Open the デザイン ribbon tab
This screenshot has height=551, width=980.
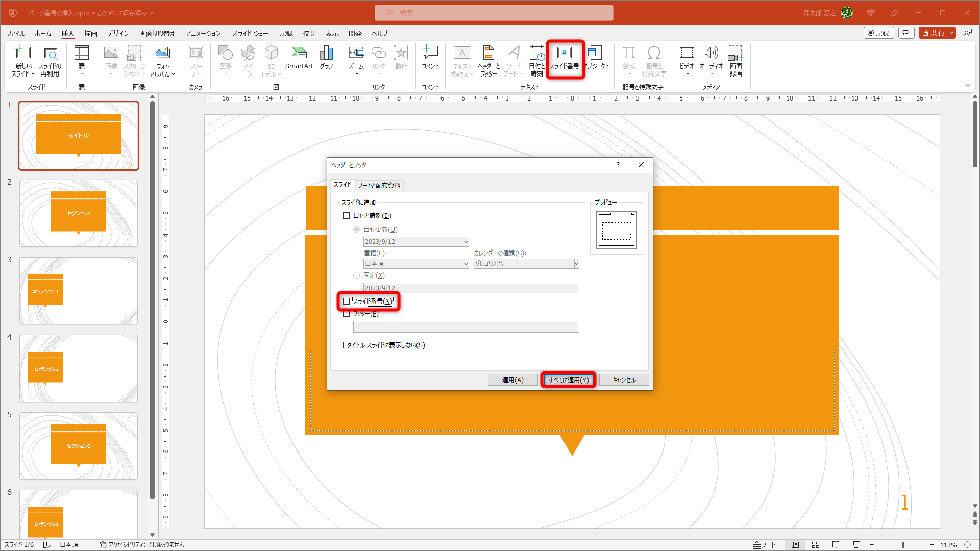pyautogui.click(x=118, y=33)
